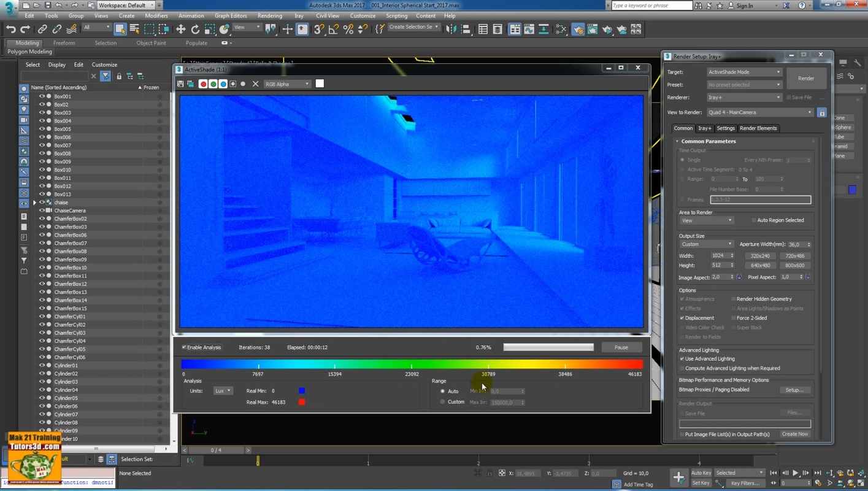Image resolution: width=868 pixels, height=491 pixels.
Task: Toggle Percent Snap in toolbar
Action: coord(348,29)
